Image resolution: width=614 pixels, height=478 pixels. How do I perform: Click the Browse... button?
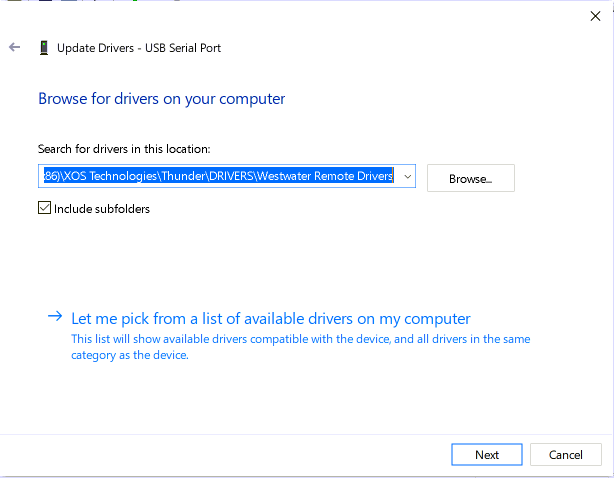click(470, 178)
